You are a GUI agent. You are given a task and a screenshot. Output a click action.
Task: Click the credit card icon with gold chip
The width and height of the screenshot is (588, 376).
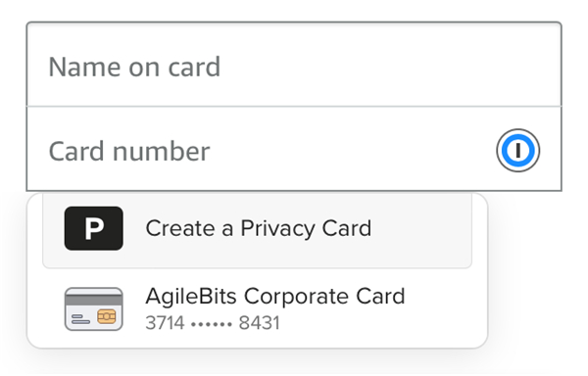click(x=94, y=309)
